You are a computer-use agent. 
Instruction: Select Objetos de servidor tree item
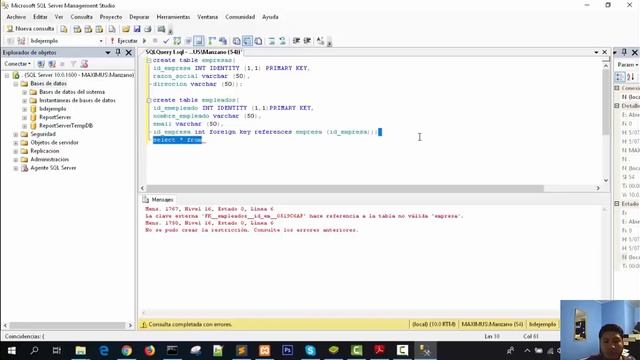click(54, 142)
